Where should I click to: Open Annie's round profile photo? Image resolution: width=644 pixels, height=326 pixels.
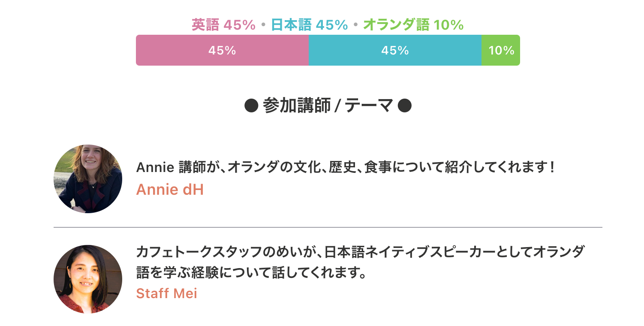point(88,179)
